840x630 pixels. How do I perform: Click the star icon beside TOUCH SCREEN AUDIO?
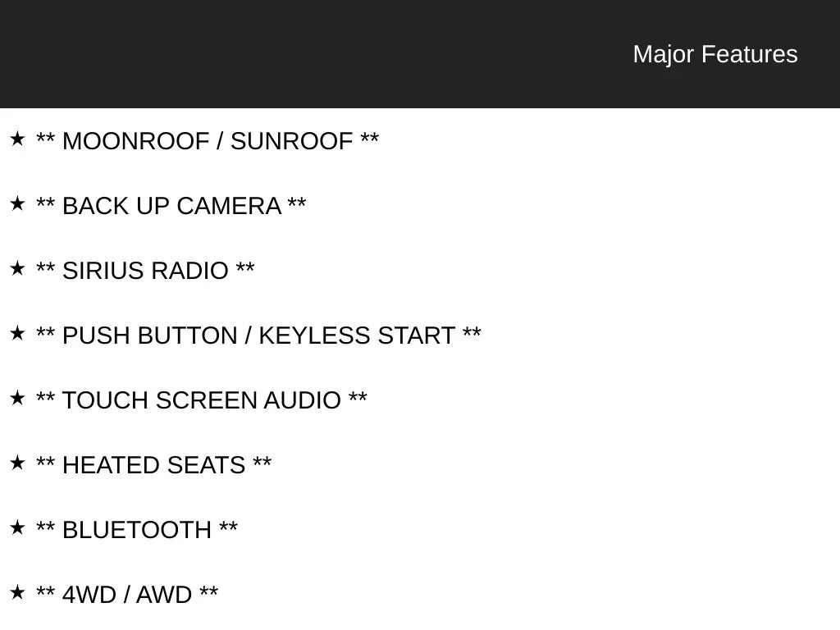17,398
